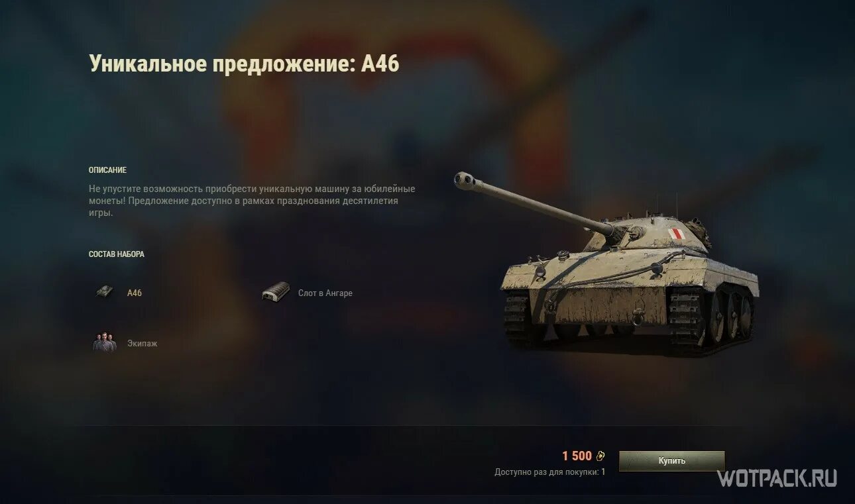Select the ОПИСАНИЕ section heading

click(107, 170)
